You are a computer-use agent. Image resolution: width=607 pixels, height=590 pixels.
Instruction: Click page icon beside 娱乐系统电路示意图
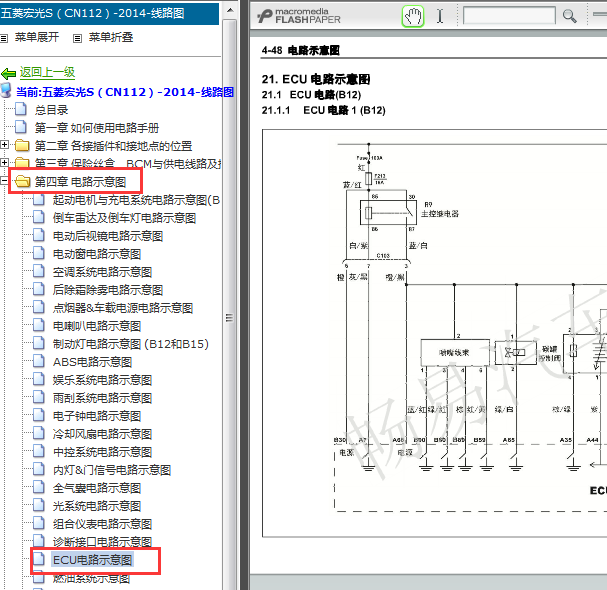39,379
